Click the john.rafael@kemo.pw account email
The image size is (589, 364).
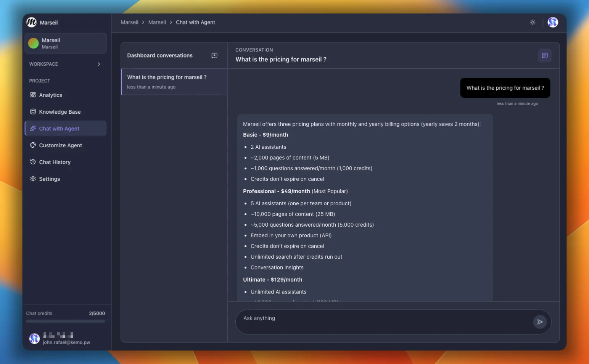tap(66, 343)
